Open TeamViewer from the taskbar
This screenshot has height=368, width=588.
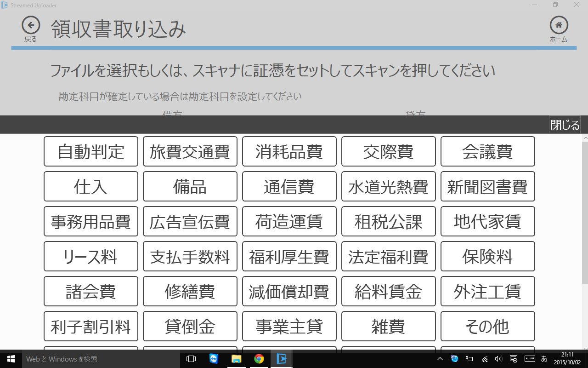point(214,358)
